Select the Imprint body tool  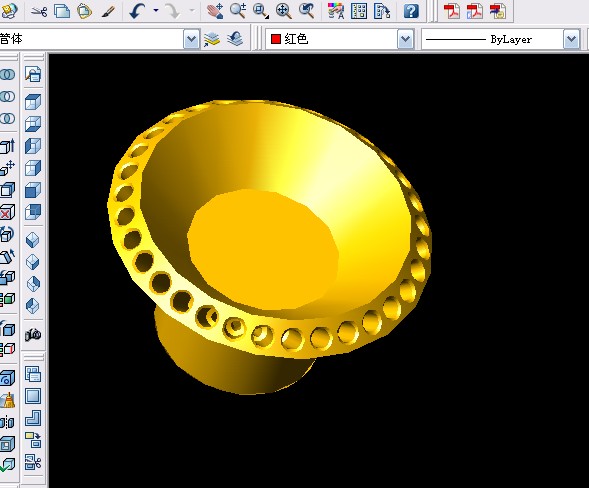[x=8, y=378]
